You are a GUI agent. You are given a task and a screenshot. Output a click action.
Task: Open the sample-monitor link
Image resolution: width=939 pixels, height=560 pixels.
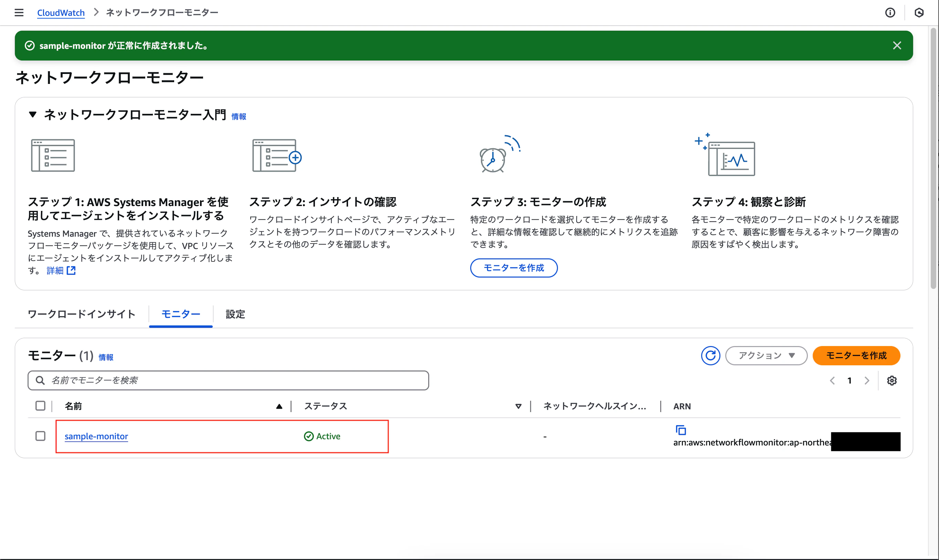tap(96, 436)
